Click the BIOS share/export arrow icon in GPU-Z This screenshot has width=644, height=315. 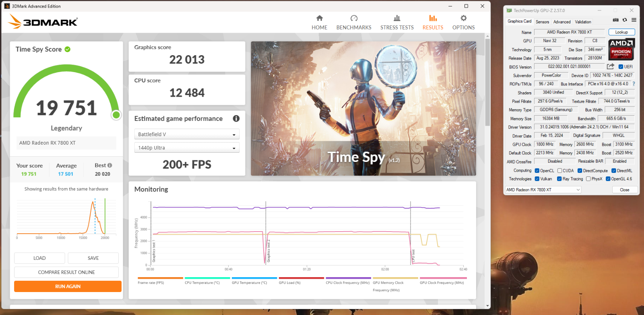point(611,66)
